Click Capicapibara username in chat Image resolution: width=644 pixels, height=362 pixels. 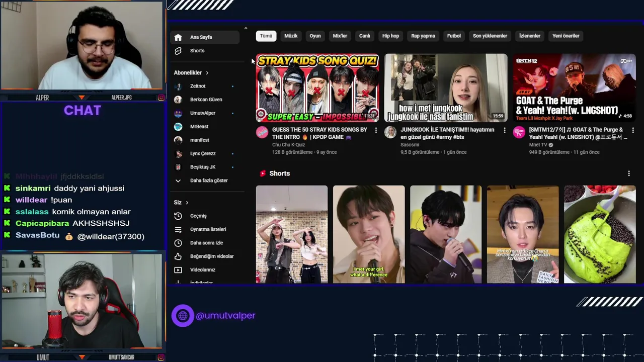pos(42,223)
